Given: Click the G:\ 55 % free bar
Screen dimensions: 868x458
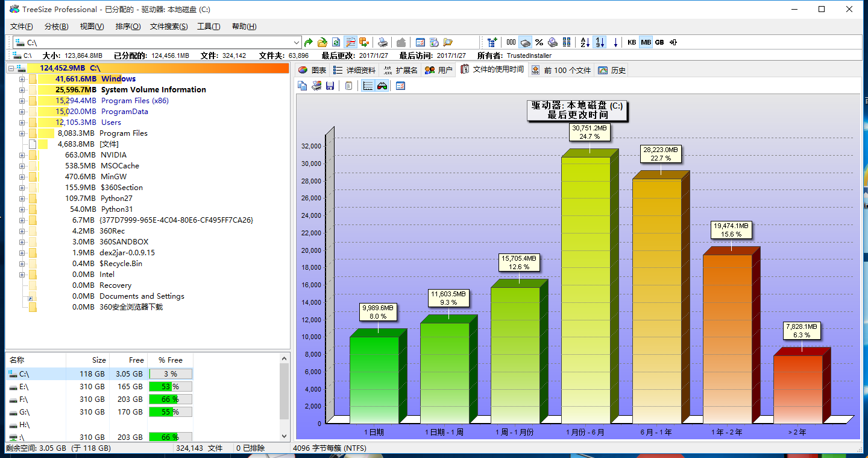Looking at the screenshot, I should coord(171,412).
